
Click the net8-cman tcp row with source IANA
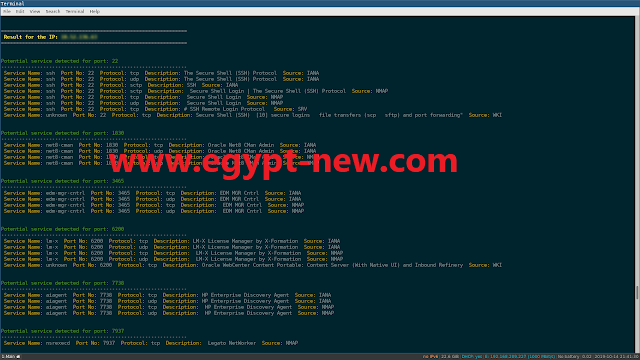coord(160,145)
